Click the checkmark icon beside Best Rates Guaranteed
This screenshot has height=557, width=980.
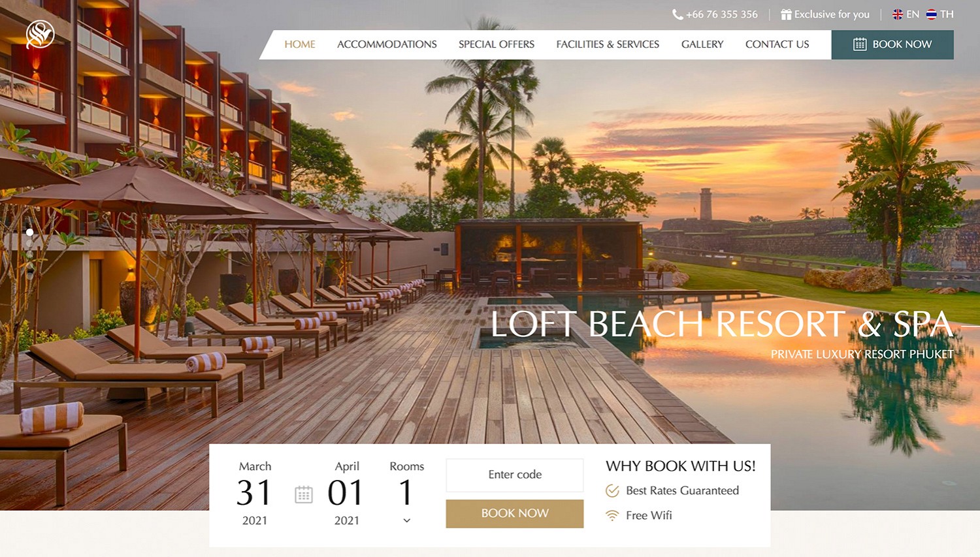pos(612,490)
